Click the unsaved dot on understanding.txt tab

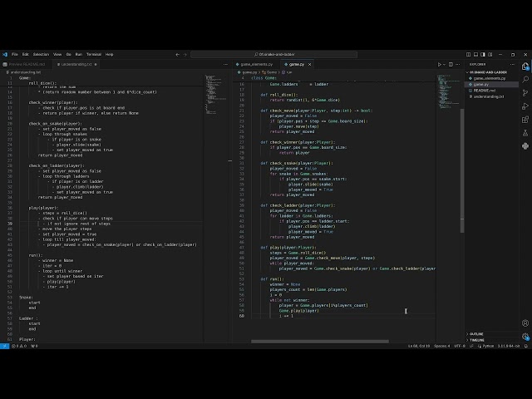96,64
